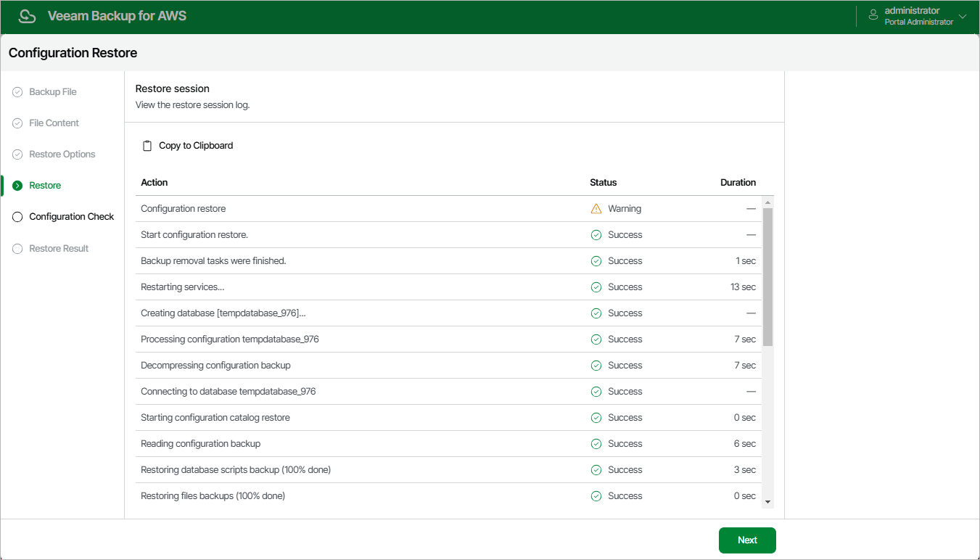Expand the administrator account dropdown chevron
The image size is (980, 560).
[x=963, y=16]
